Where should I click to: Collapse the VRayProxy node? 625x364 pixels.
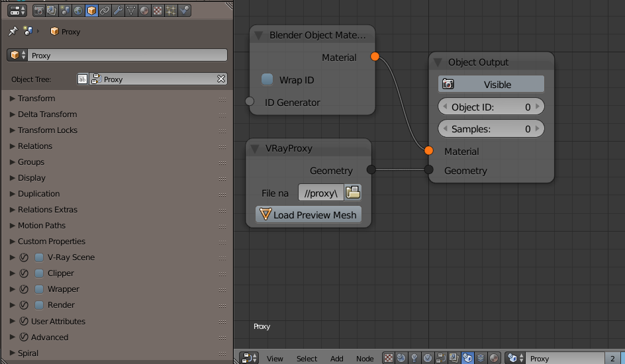click(255, 148)
